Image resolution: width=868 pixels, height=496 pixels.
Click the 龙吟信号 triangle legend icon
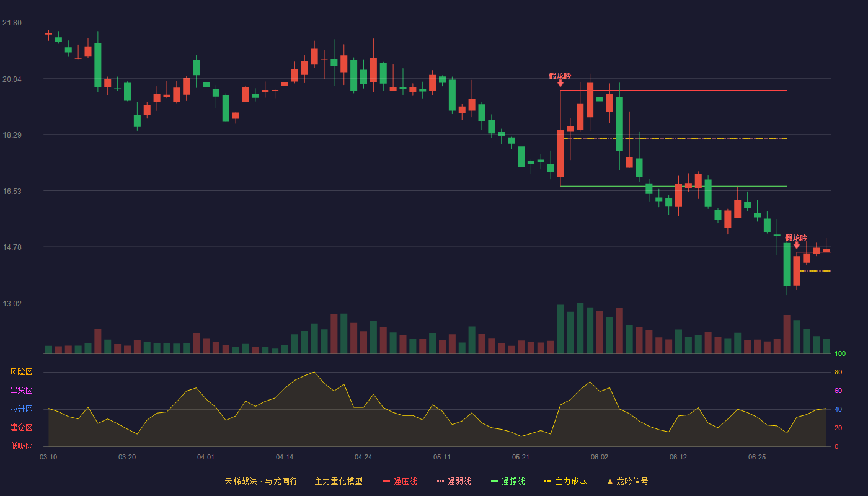pos(610,481)
